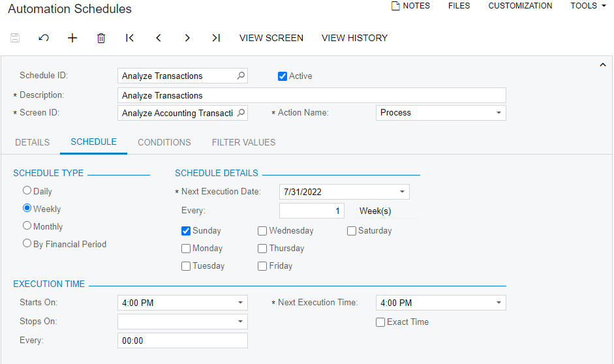Enable the Monday checkbox
The height and width of the screenshot is (364, 614).
tap(186, 249)
